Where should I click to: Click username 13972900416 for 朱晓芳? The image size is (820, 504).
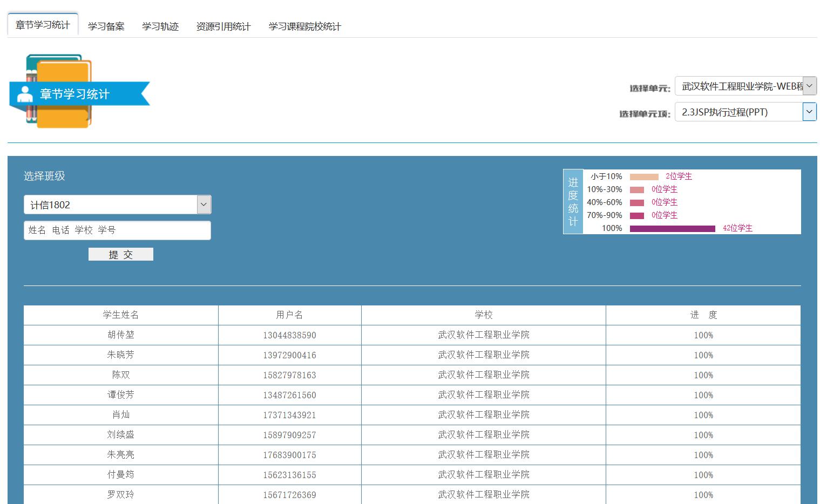click(289, 355)
